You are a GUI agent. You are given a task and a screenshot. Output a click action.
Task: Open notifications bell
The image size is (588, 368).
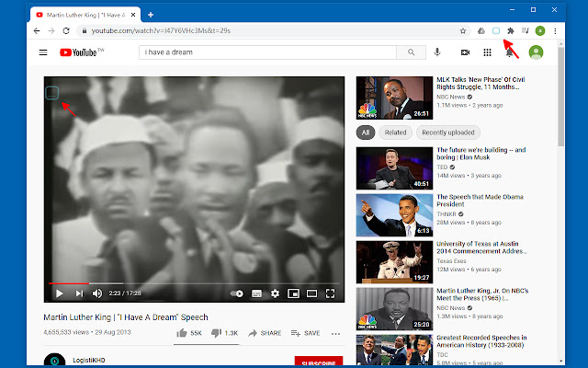click(509, 52)
